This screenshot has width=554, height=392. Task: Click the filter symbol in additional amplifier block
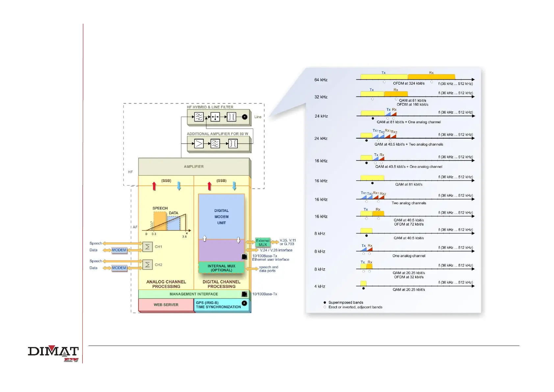[x=215, y=144]
